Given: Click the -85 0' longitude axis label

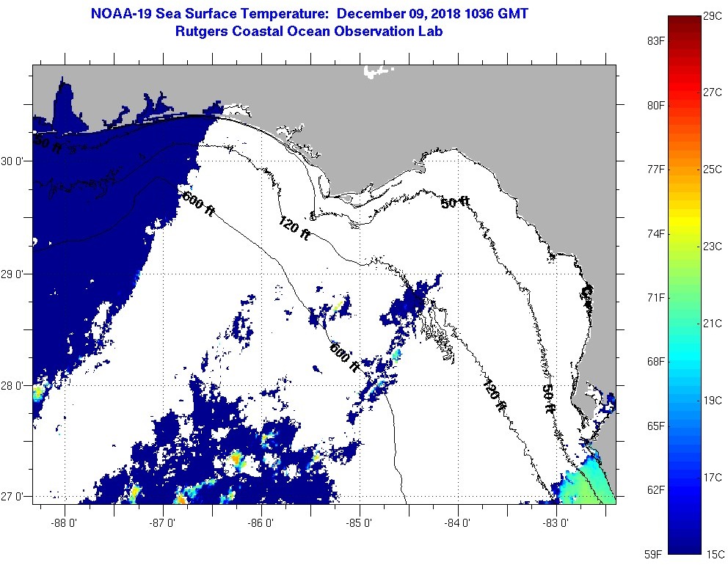Looking at the screenshot, I should coord(360,524).
